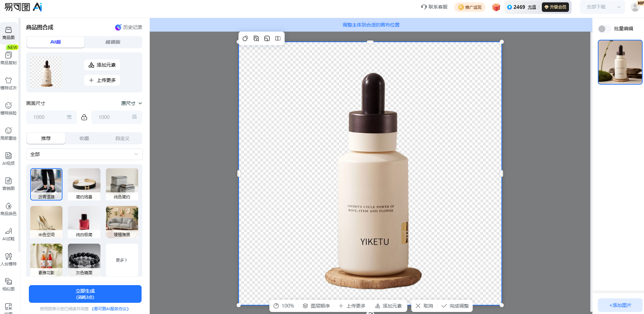Open the 模特试衣 sidebar tool

[8, 83]
